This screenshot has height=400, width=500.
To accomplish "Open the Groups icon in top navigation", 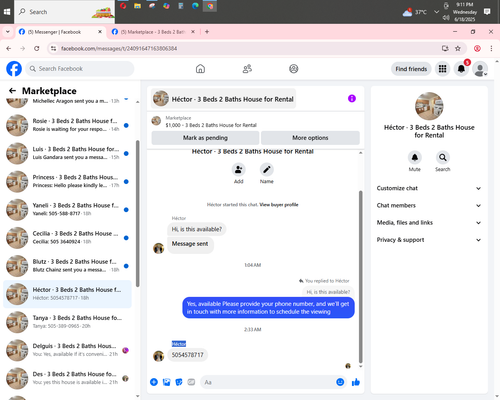I will [x=294, y=69].
